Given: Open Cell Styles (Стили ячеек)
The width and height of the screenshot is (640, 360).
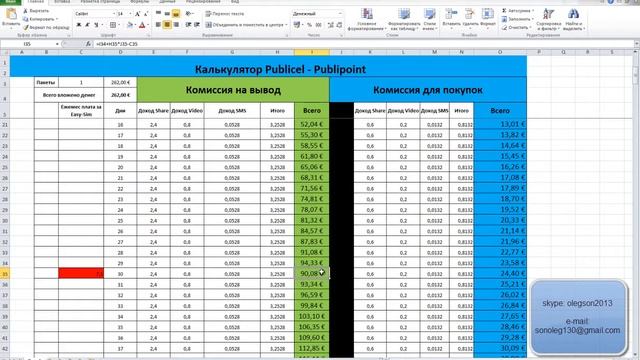Looking at the screenshot, I should (429, 20).
